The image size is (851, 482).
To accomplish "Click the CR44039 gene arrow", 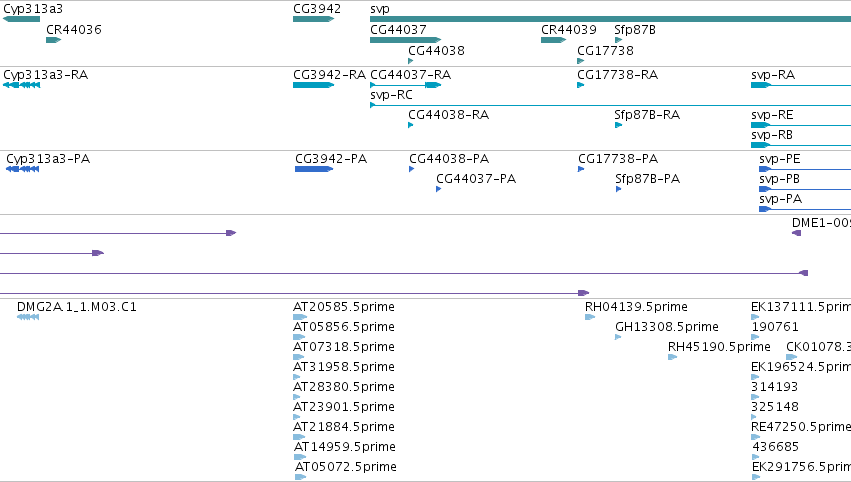I will pyautogui.click(x=554, y=40).
